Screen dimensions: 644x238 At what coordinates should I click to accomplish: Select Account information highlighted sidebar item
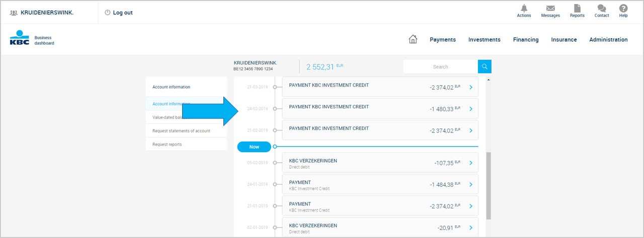[186, 104]
